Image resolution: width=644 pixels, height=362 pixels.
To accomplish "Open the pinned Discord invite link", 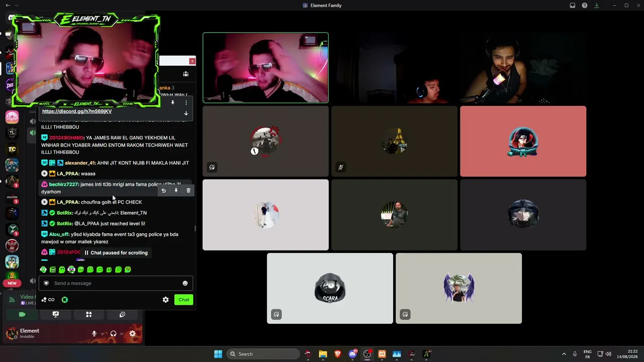I will tap(77, 111).
